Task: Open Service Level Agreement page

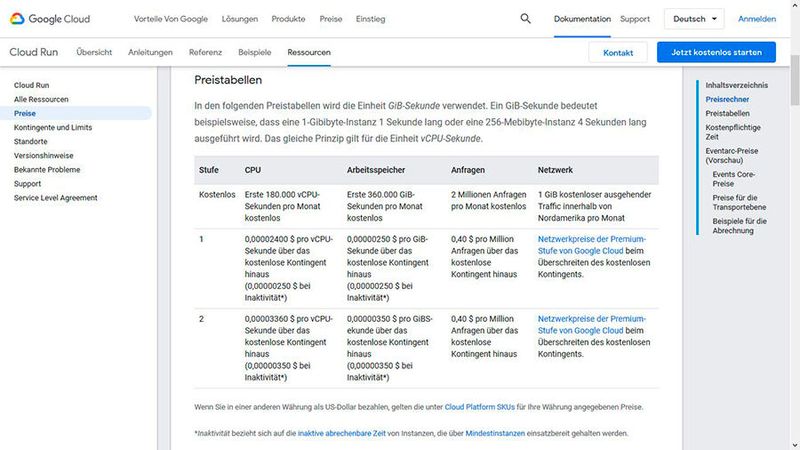Action: (56, 197)
